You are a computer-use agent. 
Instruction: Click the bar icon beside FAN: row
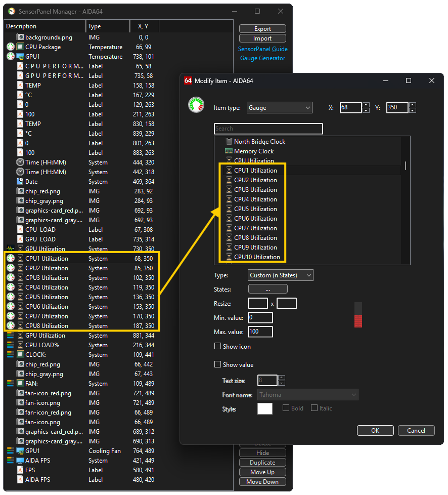click(x=11, y=384)
